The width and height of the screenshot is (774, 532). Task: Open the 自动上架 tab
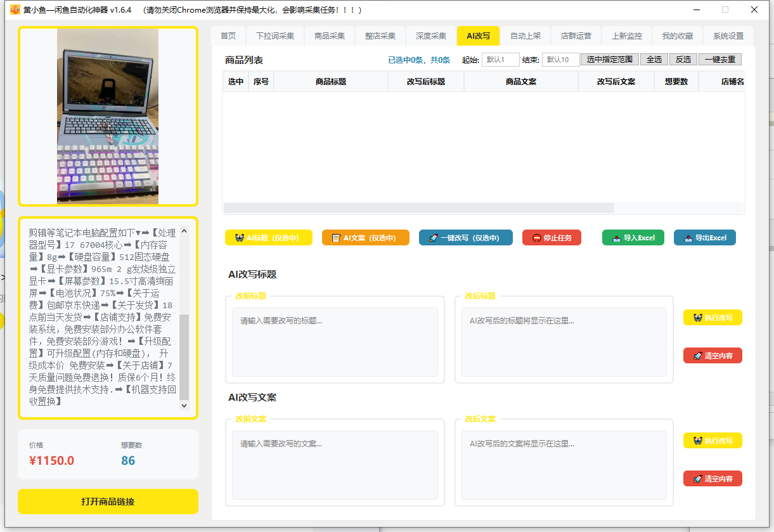click(x=526, y=36)
